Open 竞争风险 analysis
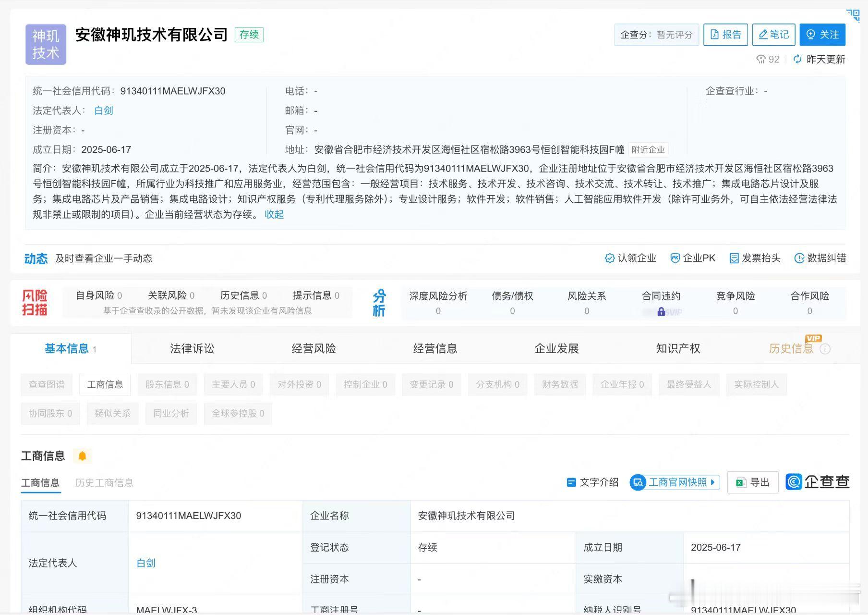The width and height of the screenshot is (868, 615). (x=735, y=302)
